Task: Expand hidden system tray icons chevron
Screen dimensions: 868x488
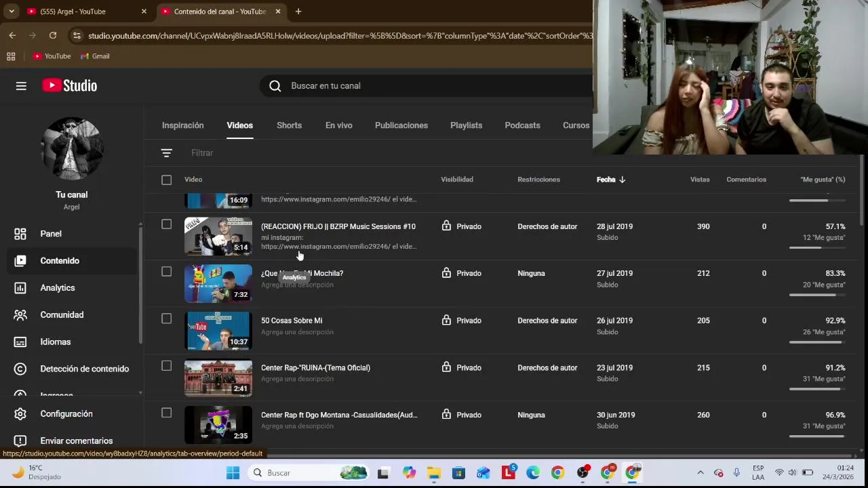Action: click(x=701, y=473)
